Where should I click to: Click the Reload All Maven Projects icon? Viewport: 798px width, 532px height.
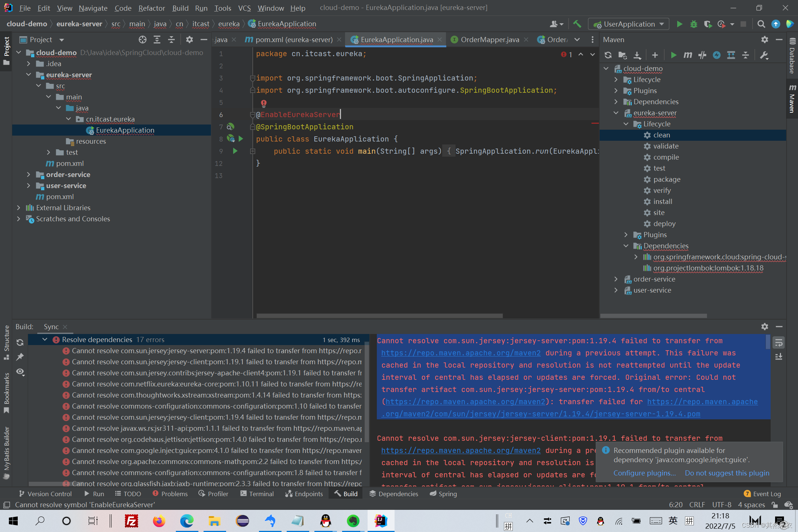point(608,55)
